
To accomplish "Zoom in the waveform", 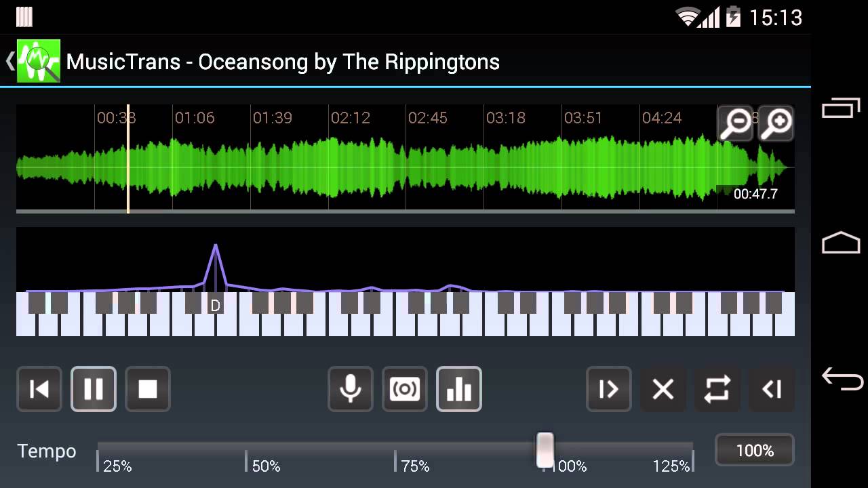I will [776, 123].
